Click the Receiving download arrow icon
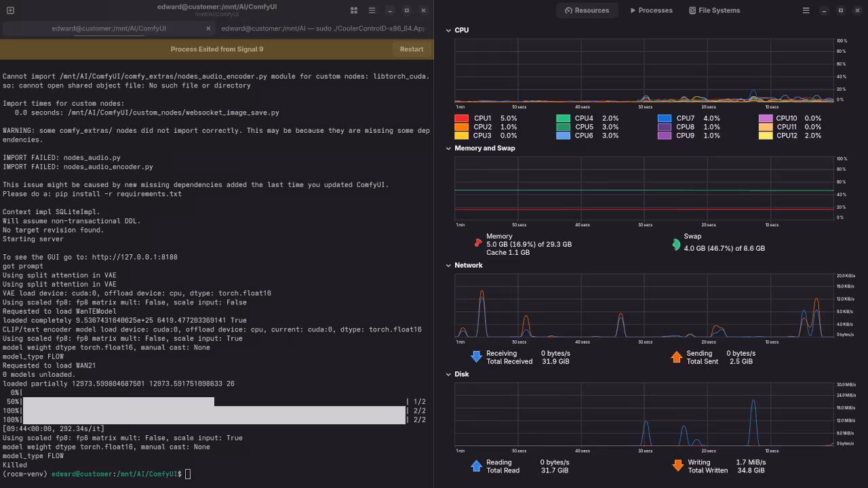 (476, 357)
